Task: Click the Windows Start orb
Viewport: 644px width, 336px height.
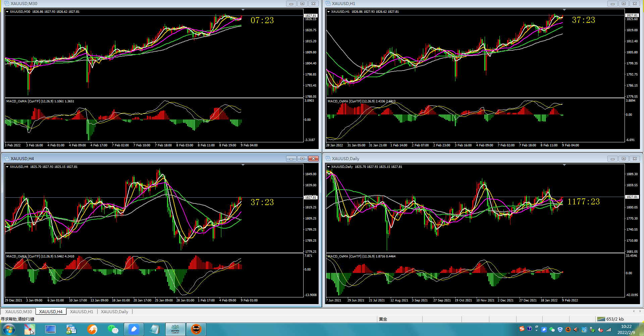Action: pos(9,330)
